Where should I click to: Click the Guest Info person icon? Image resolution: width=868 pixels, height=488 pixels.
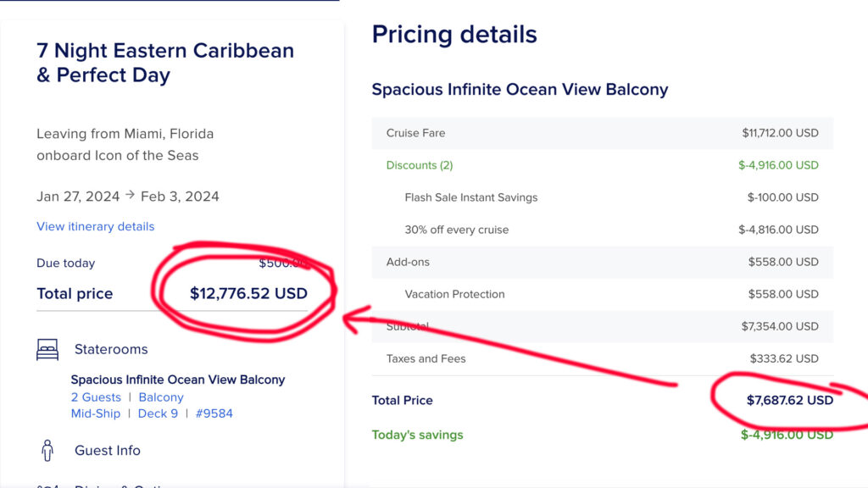[x=47, y=451]
